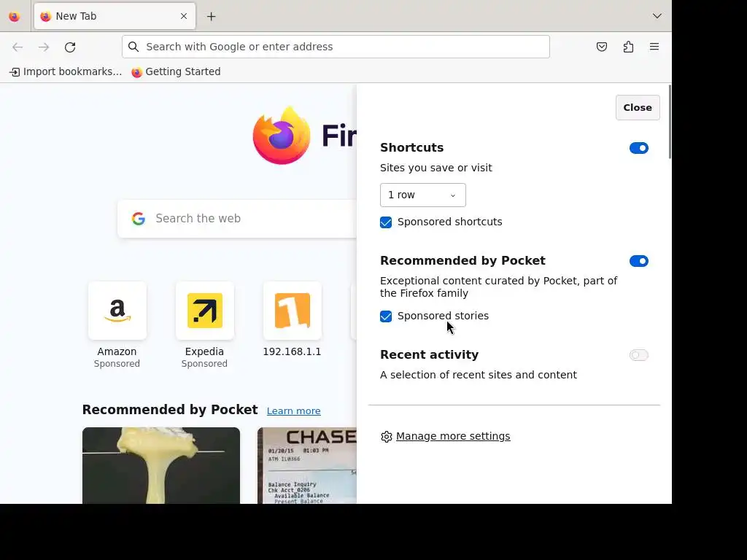
Task: Reload the current page
Action: click(70, 47)
